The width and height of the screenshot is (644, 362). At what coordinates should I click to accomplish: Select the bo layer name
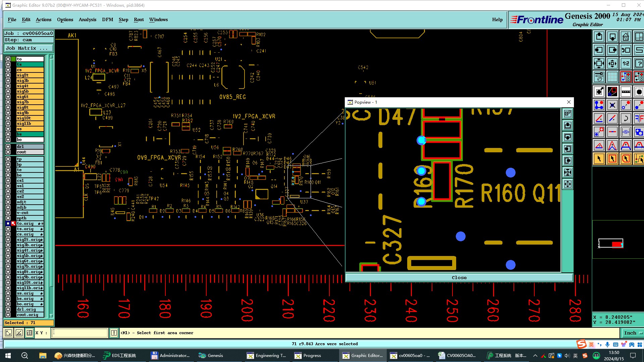(30, 140)
